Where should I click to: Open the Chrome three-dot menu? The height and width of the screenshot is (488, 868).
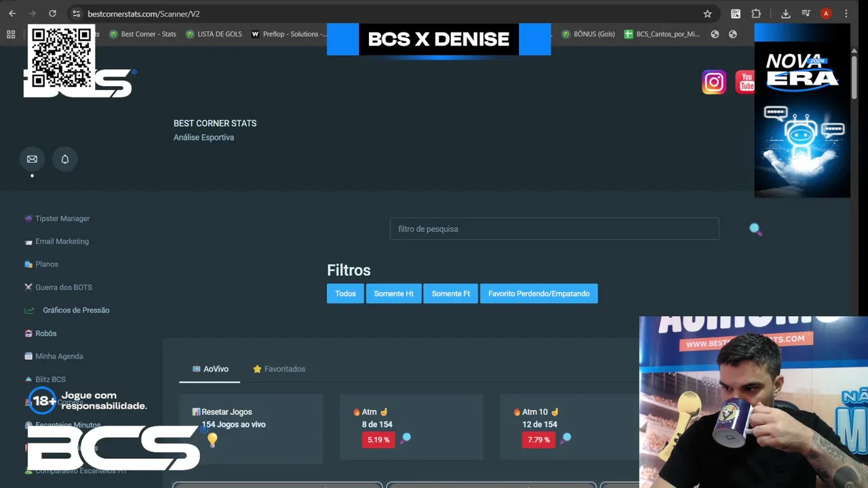pos(846,14)
